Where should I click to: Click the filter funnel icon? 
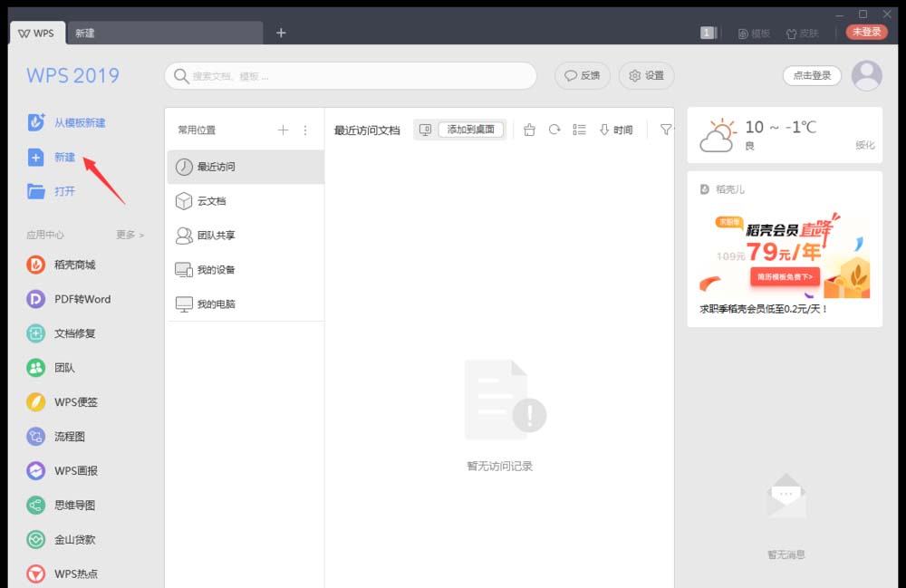[666, 130]
